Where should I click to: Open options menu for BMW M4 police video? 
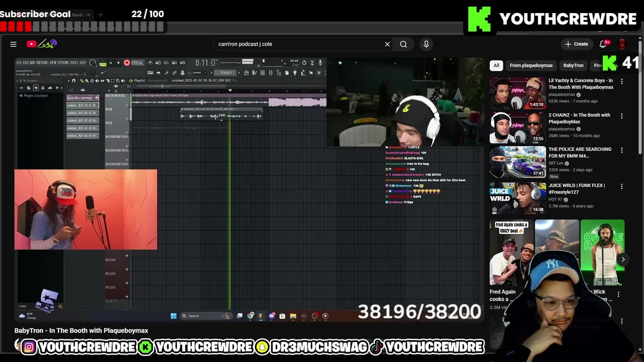(622, 150)
